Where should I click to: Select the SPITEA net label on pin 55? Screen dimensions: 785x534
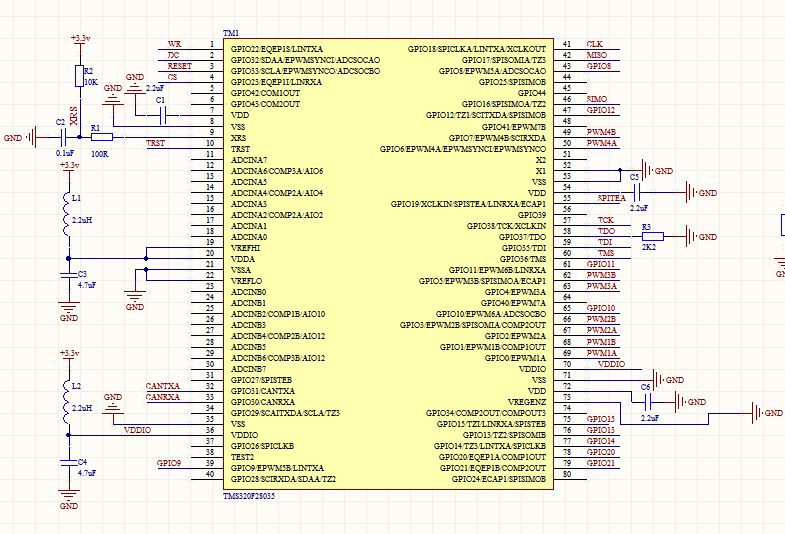pyautogui.click(x=611, y=198)
